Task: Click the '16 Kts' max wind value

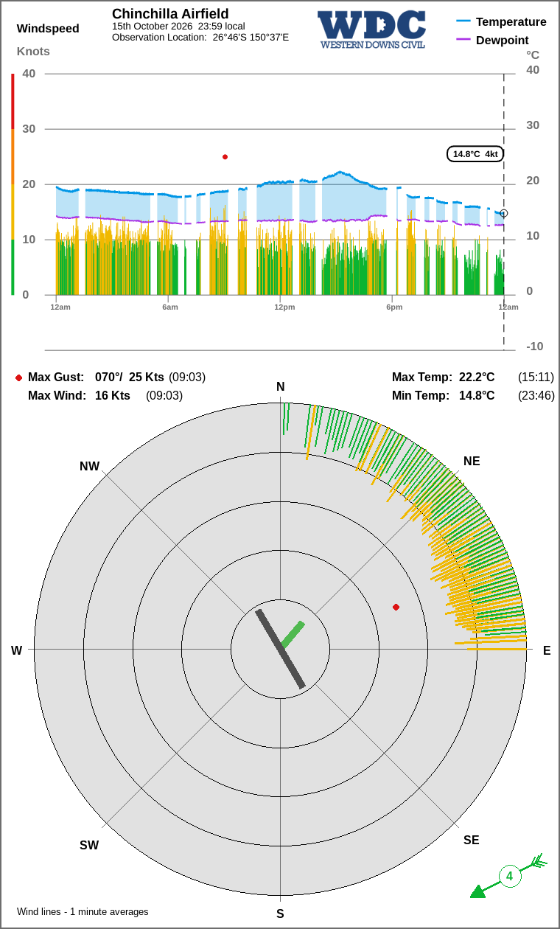Action: 113,396
